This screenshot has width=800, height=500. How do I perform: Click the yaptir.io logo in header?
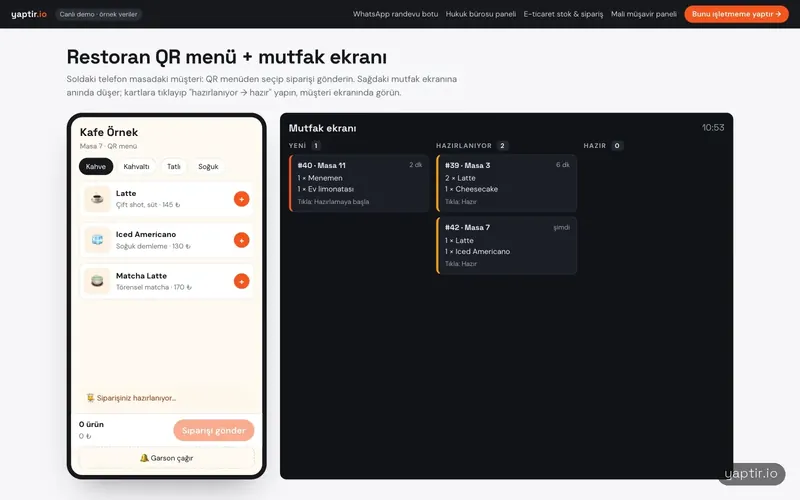(29, 14)
